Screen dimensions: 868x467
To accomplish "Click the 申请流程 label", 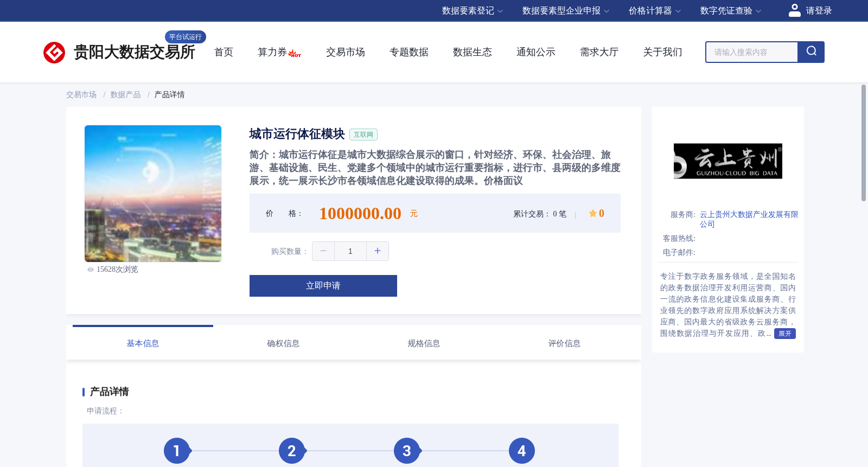I will tap(105, 411).
